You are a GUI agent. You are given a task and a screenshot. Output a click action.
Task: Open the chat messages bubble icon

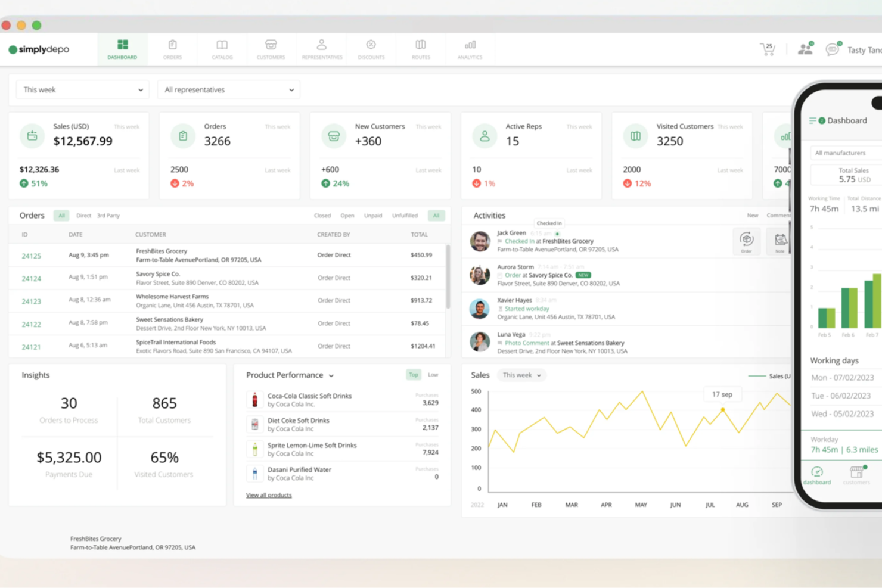coord(833,49)
